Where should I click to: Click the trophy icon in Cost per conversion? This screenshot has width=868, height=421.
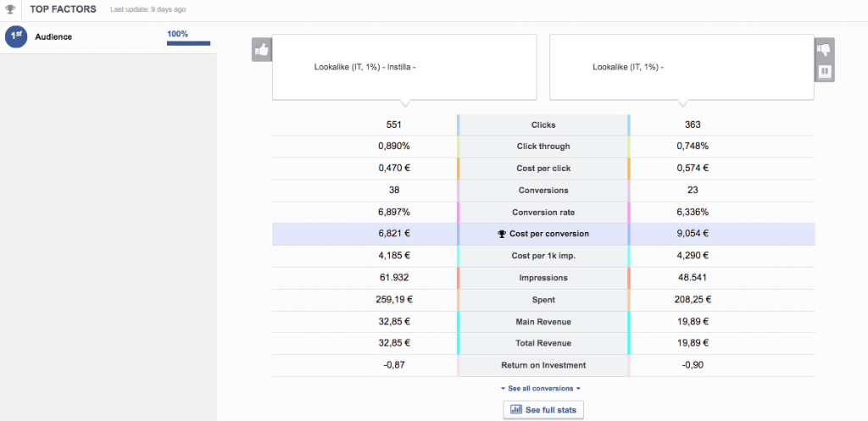click(502, 234)
